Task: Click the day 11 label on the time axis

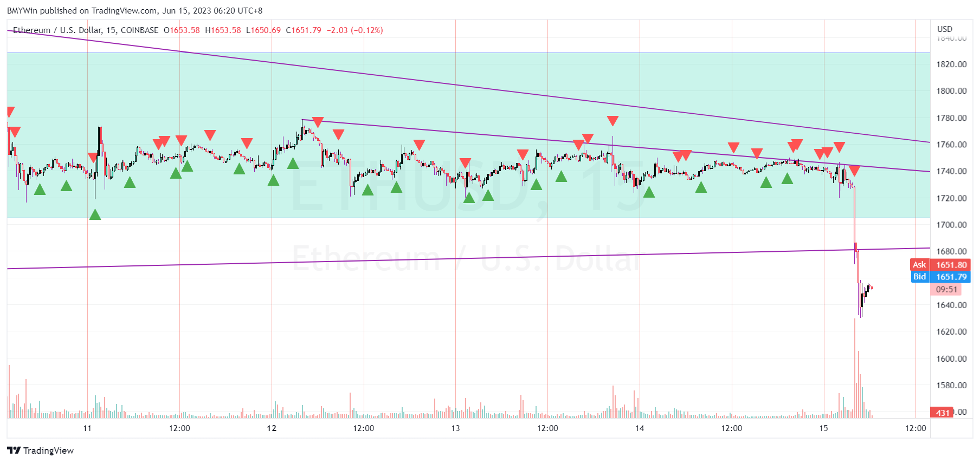Action: pyautogui.click(x=87, y=428)
